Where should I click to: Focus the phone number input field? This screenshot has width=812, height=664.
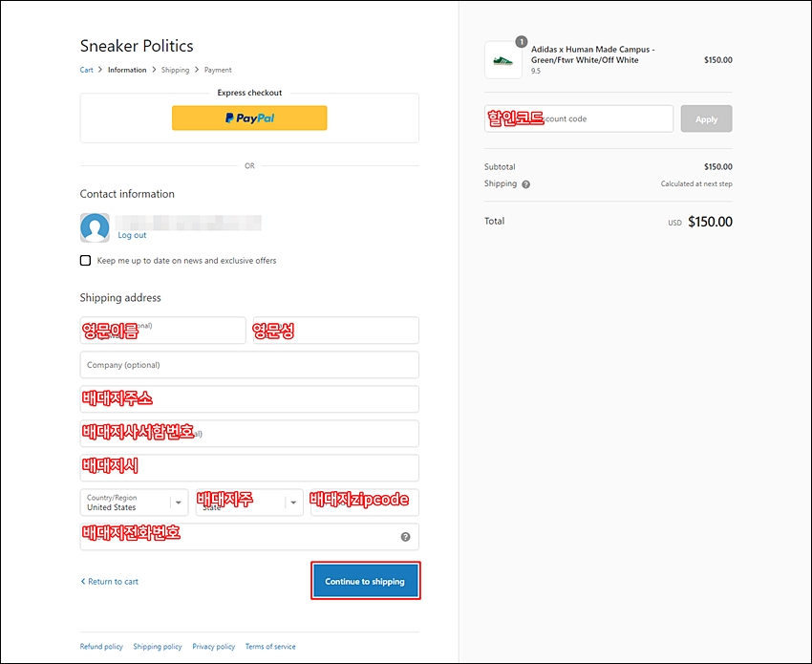[x=249, y=537]
